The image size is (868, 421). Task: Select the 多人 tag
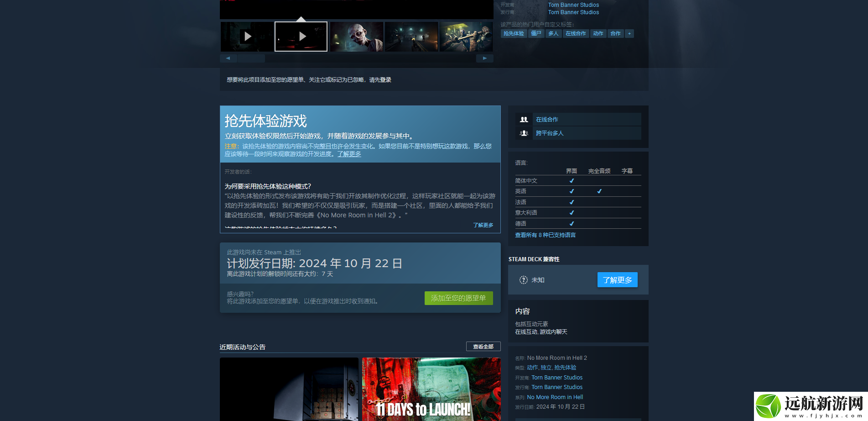553,33
